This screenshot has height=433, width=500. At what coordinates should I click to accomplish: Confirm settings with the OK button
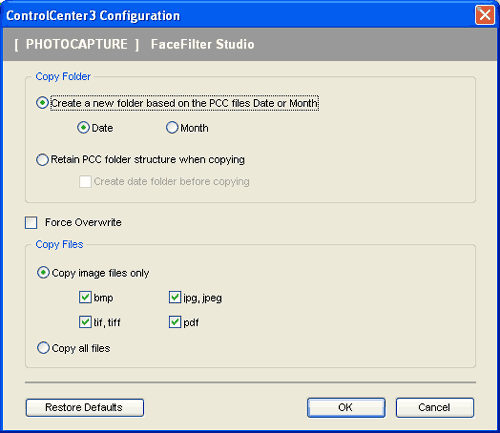click(346, 408)
